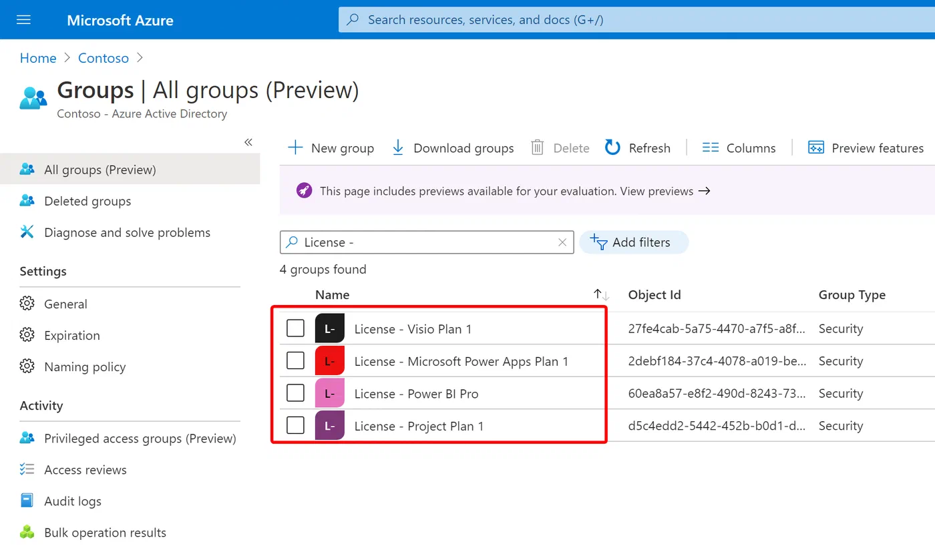The width and height of the screenshot is (935, 560).
Task: Select checkbox for License - Project Plan 1
Action: 295,426
